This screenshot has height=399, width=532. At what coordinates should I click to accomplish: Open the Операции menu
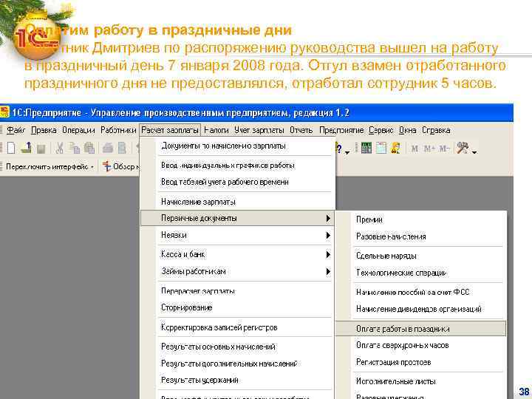point(78,130)
